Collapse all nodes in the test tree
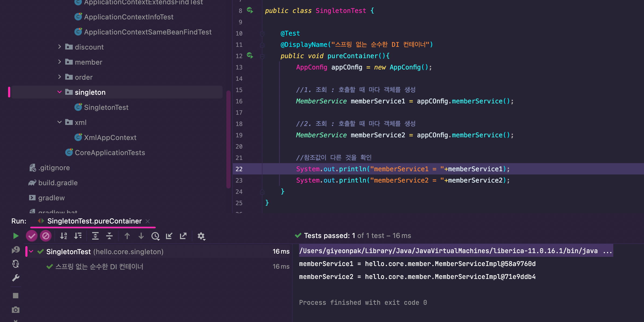Screen dimensions: 644x322 click(x=109, y=236)
